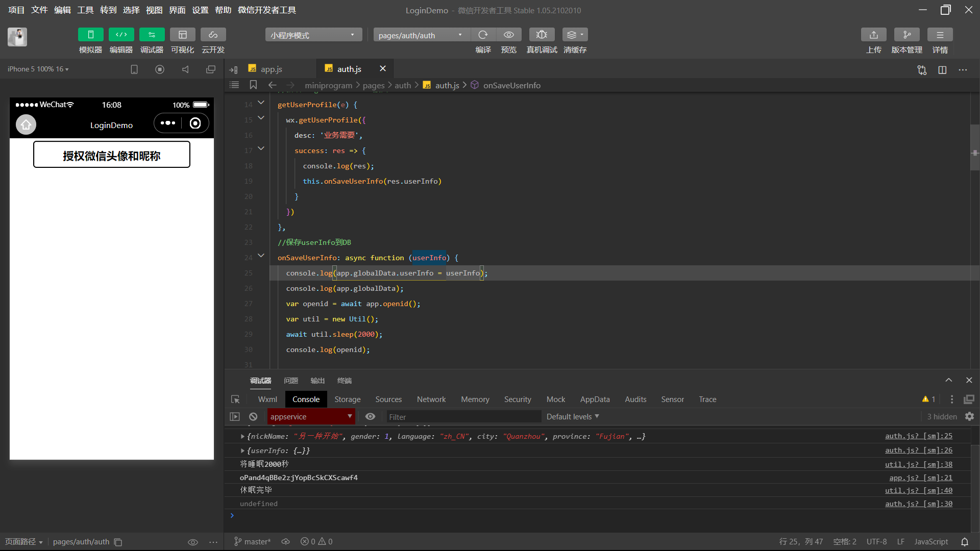The height and width of the screenshot is (551, 980).
Task: Click the cloud development icon (云开发)
Action: click(x=213, y=35)
